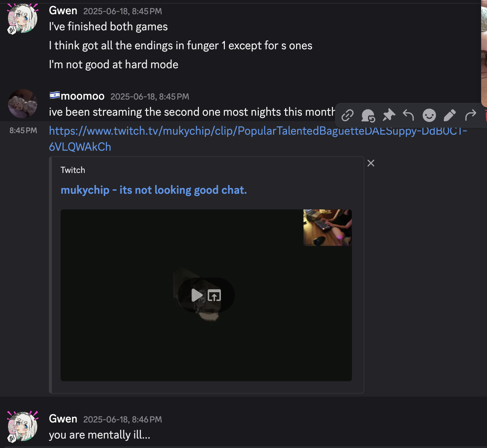Screen dimensions: 487x448
Task: Delete the message with the red trash icon
Action: [x=486, y=115]
